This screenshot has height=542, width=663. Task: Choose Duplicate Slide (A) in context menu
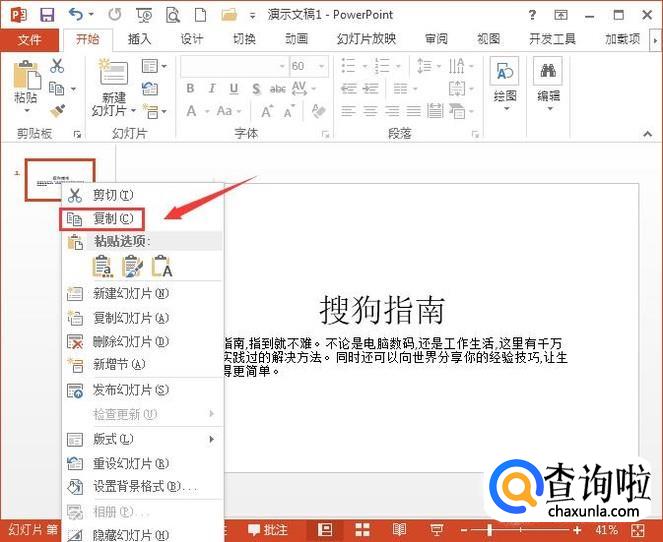coord(142,318)
